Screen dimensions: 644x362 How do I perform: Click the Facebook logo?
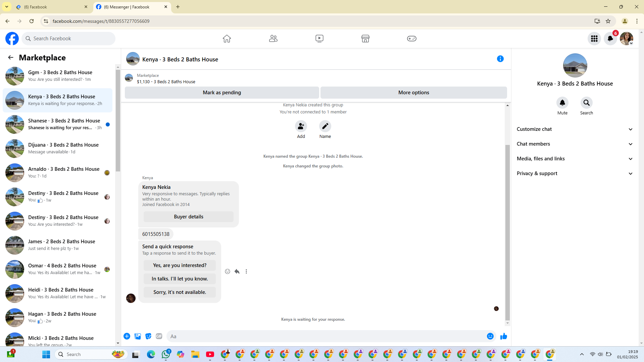[12, 39]
